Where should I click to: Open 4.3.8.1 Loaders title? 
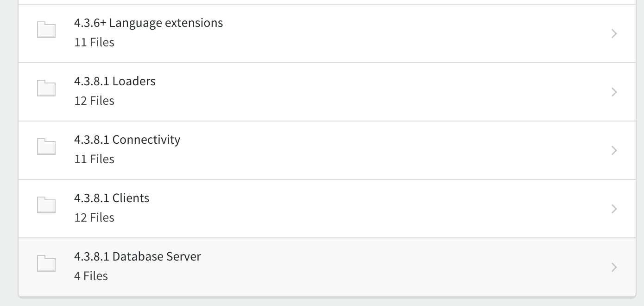115,81
